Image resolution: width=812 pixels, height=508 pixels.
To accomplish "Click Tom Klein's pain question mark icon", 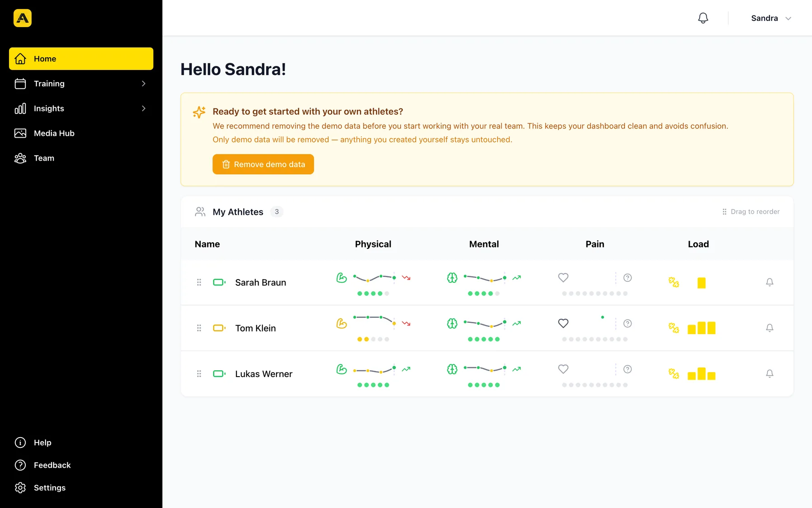I will pos(627,323).
